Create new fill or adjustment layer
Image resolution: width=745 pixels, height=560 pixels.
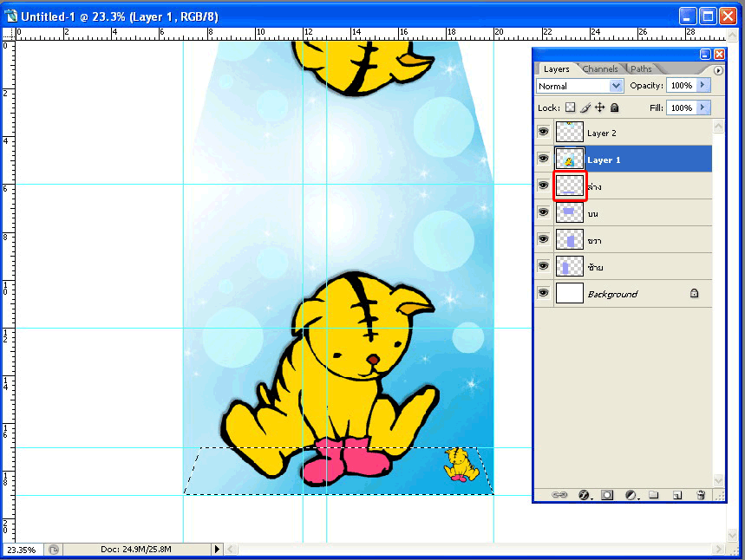coord(631,495)
